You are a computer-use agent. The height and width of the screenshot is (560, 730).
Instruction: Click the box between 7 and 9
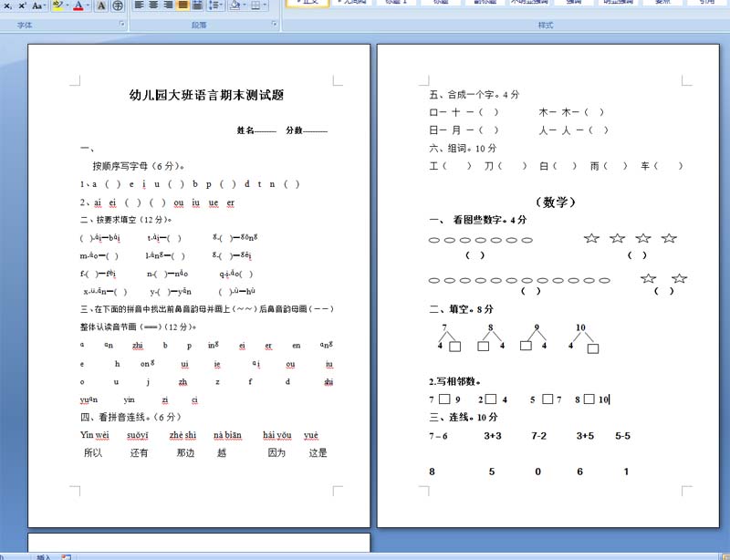[x=444, y=399]
